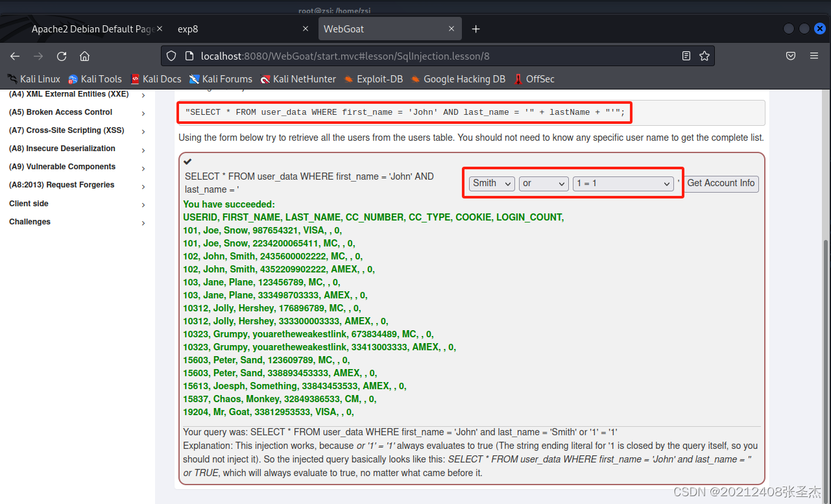Click the row '103, Jane, Plane' ending in AMEX

click(276, 295)
